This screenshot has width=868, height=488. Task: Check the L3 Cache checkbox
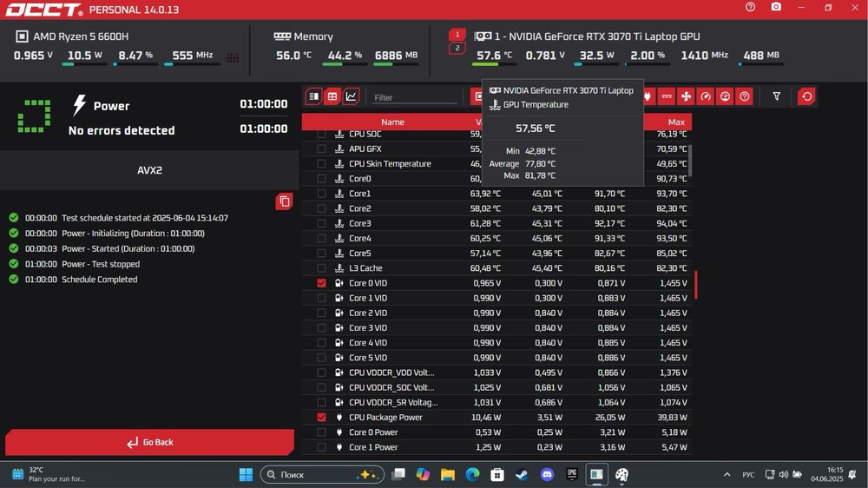(x=322, y=268)
